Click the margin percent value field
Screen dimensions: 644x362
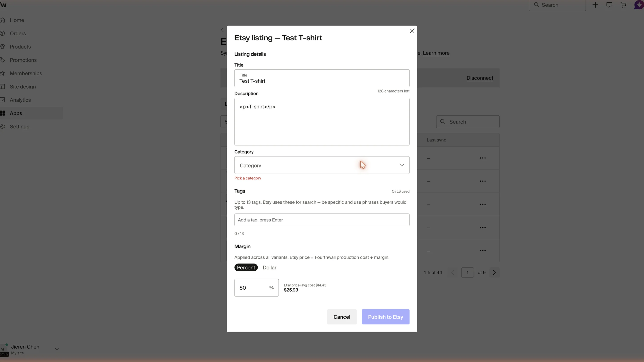[256, 288]
